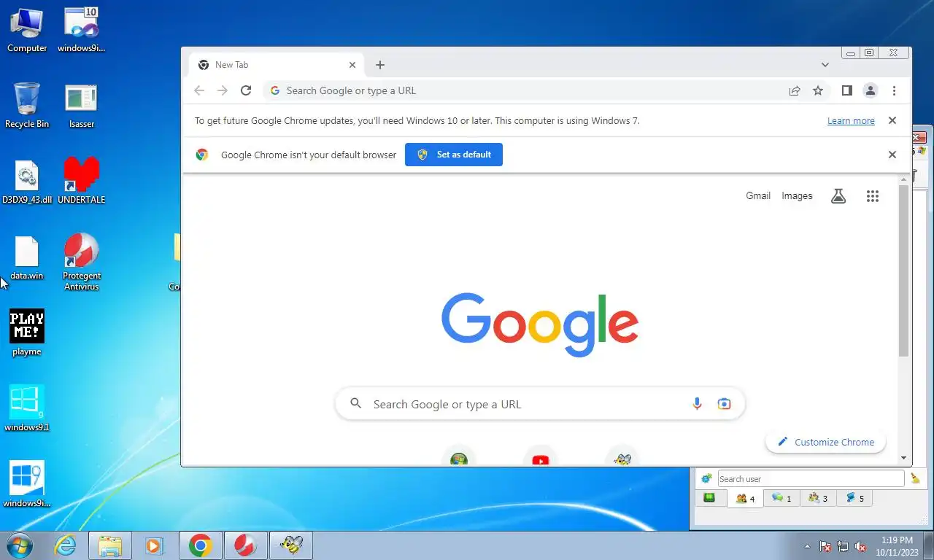Select the New Tab tab
Image resolution: width=934 pixels, height=560 pixels.
277,65
